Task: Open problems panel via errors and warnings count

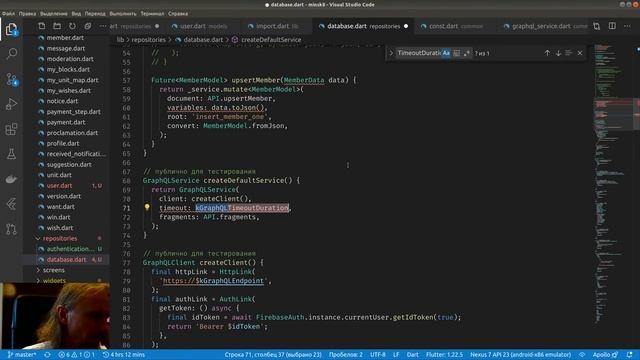Action: coord(77,355)
